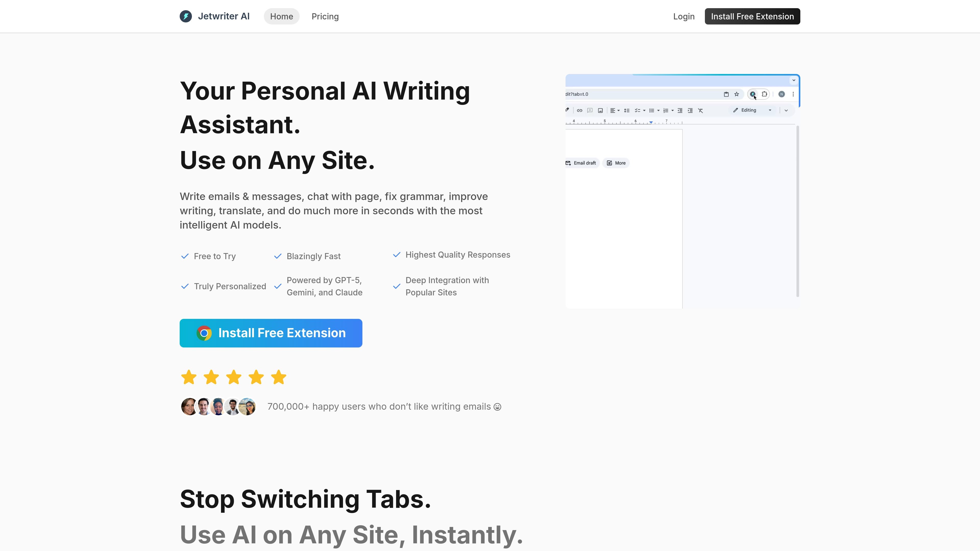Click the checklist icon in Docs toolbar

(637, 111)
